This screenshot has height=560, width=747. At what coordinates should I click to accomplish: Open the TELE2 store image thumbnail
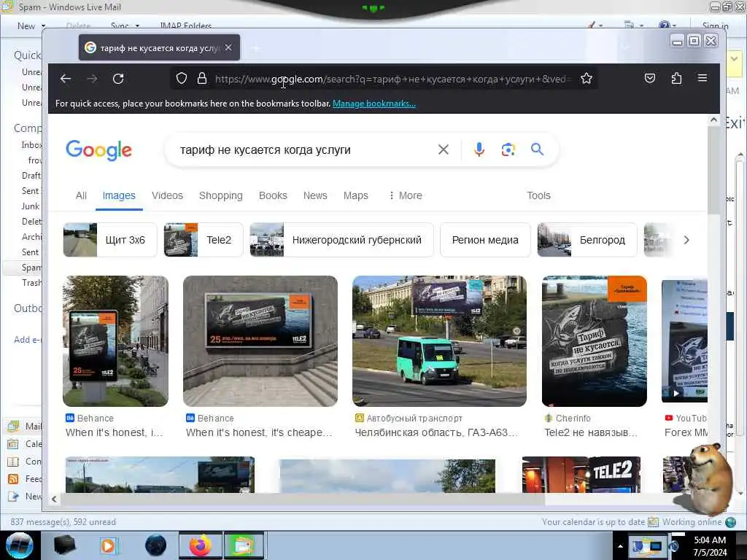pos(581,474)
